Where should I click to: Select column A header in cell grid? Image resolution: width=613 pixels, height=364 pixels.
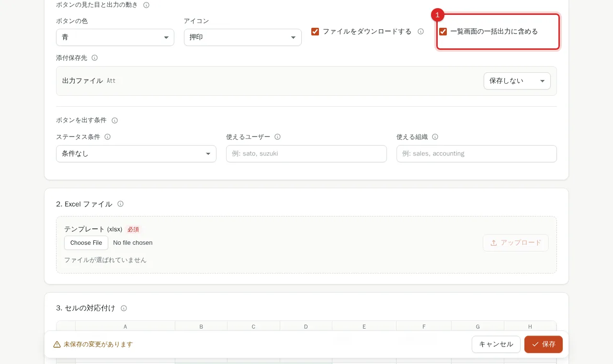(125, 327)
